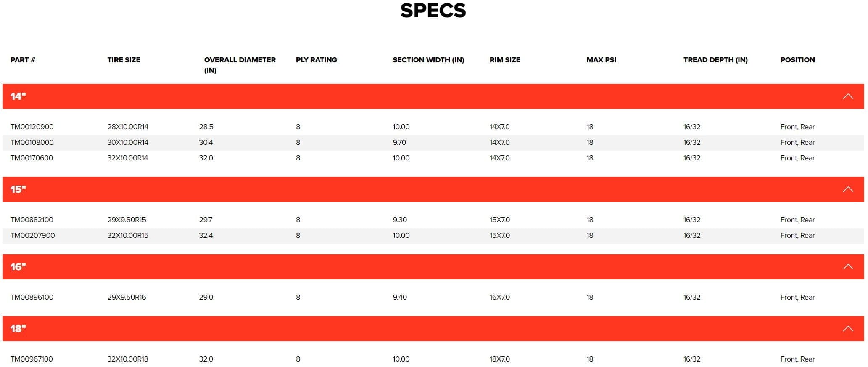Collapse the 15" section chevron
This screenshot has height=367, width=868.
point(847,189)
